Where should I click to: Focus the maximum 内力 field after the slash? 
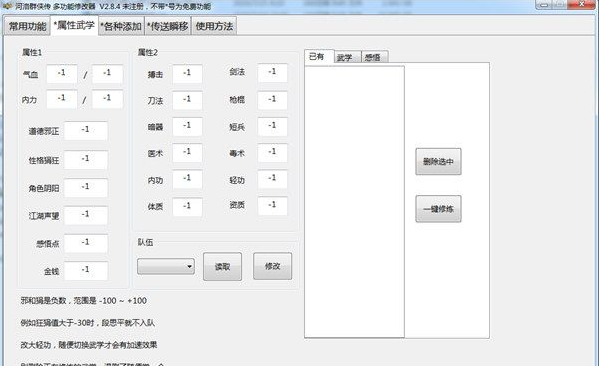click(x=107, y=99)
